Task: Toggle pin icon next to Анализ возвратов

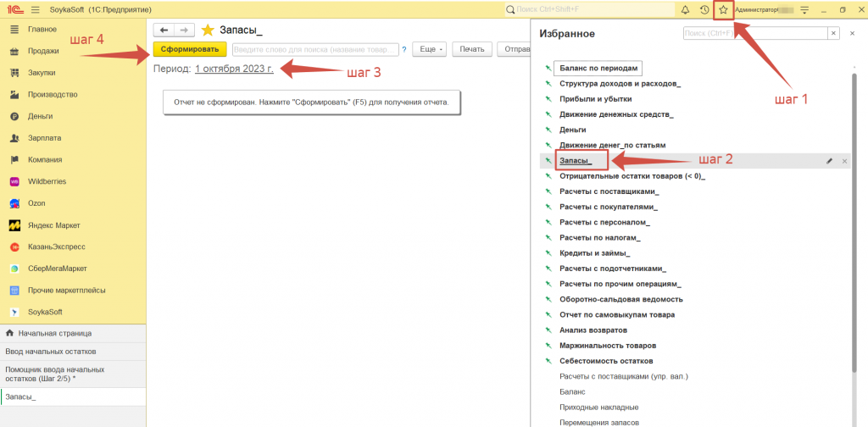Action: [548, 330]
